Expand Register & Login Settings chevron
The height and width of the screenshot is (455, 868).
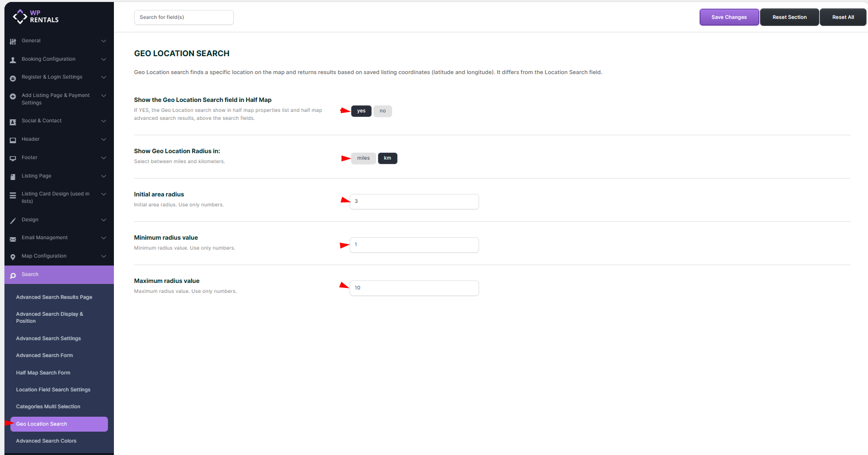103,77
